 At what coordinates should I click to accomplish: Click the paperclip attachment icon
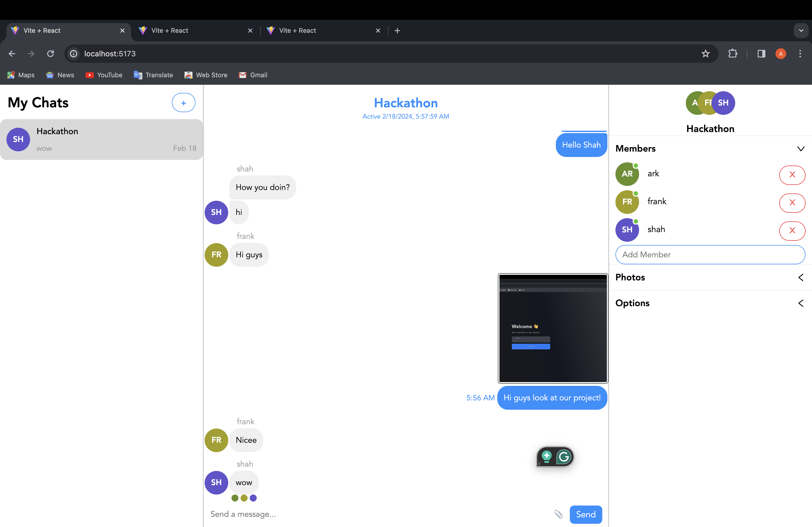pyautogui.click(x=558, y=514)
